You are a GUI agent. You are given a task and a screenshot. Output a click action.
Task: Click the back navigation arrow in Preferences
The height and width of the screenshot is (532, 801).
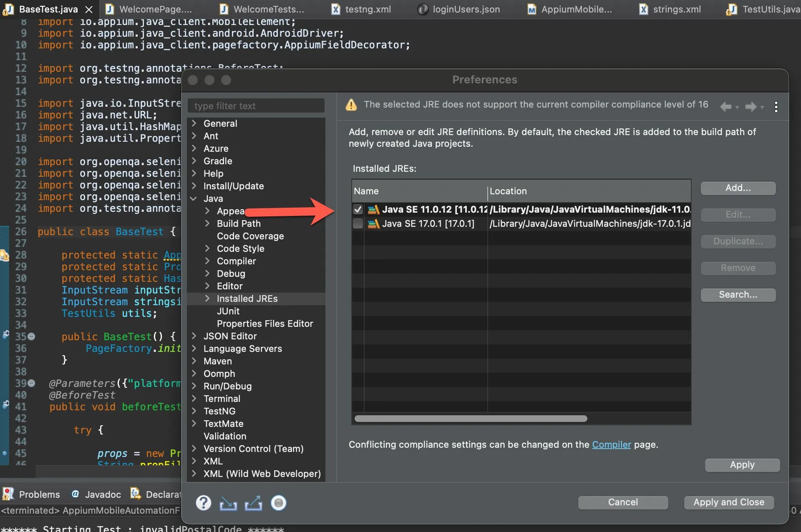click(725, 107)
